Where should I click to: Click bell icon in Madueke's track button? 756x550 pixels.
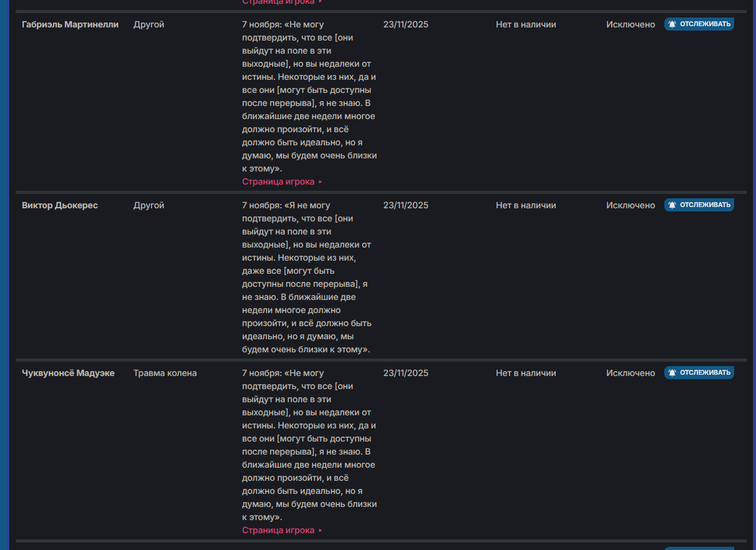(672, 373)
